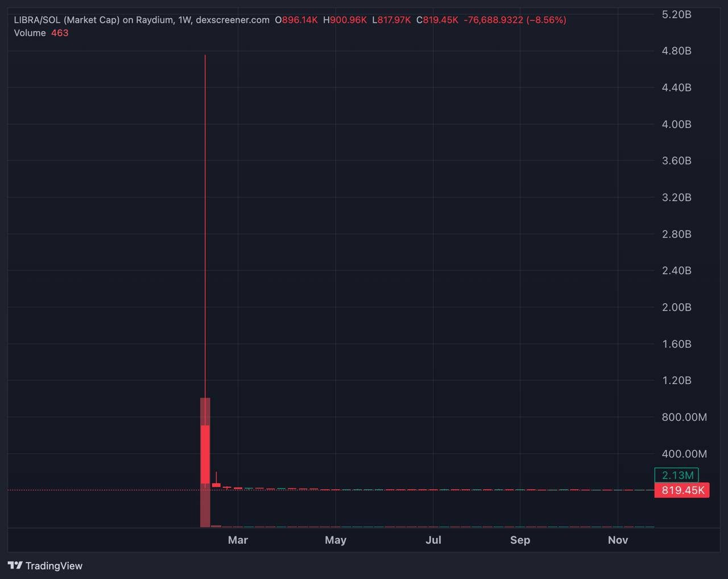Select the tallest volume bar at bottom
728x579 pixels.
tap(205, 462)
